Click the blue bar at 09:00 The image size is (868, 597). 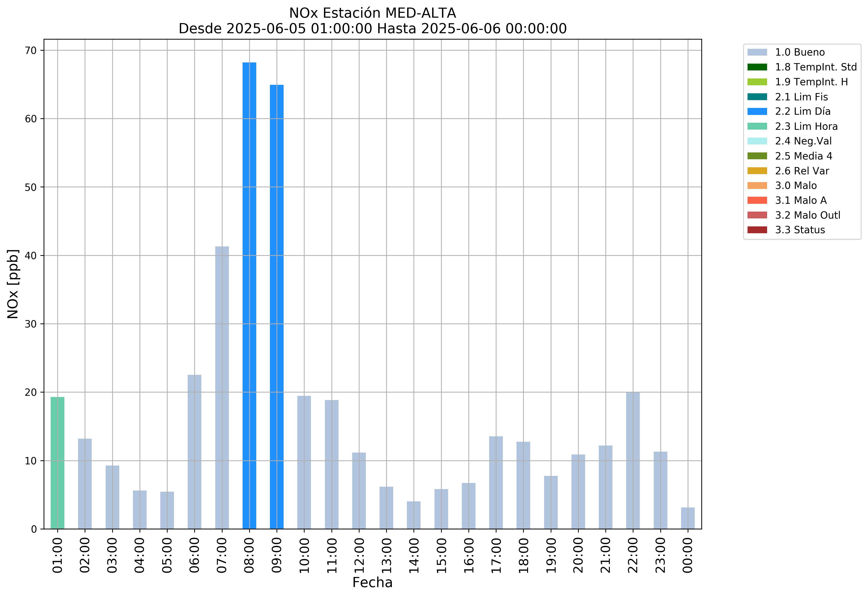[277, 307]
